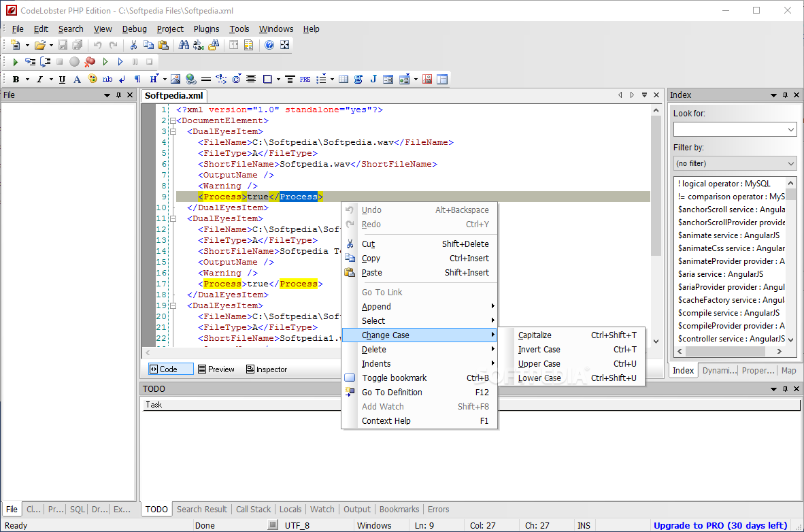Open the Debug menu
The height and width of the screenshot is (532, 804).
135,29
